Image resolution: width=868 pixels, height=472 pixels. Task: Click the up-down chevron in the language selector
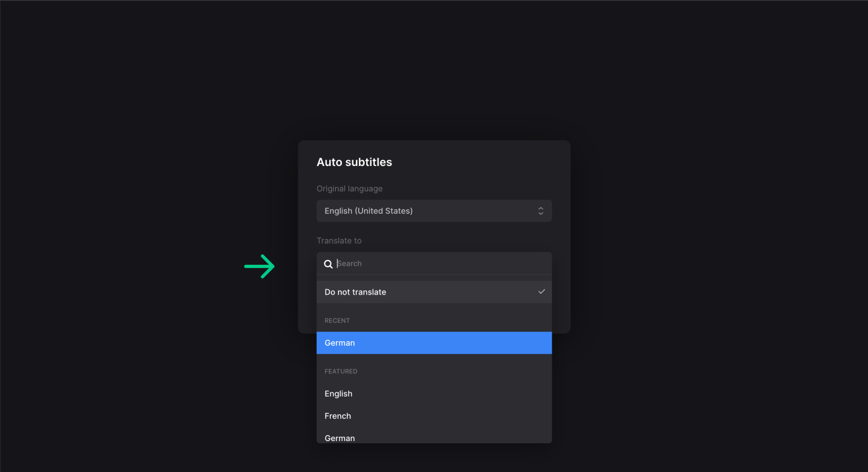(541, 211)
